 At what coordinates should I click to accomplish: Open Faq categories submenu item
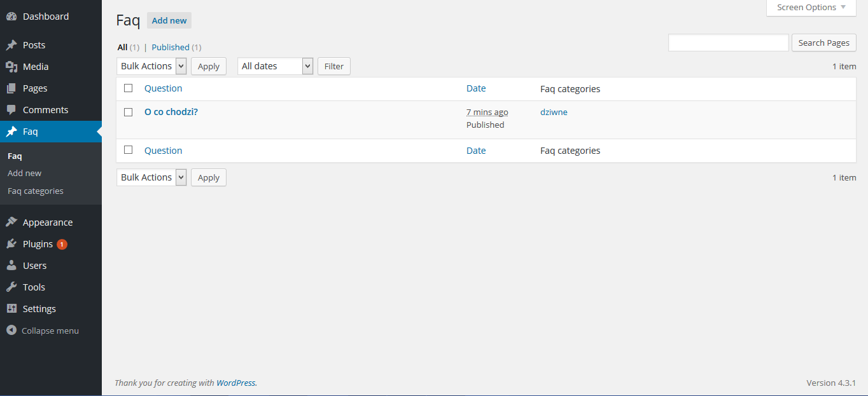click(36, 191)
